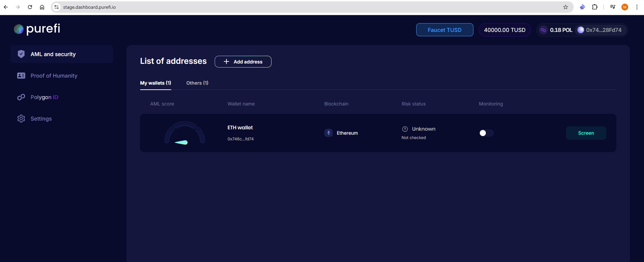This screenshot has height=262, width=644.
Task: Click the Faucet TUSD button
Action: coord(444,30)
